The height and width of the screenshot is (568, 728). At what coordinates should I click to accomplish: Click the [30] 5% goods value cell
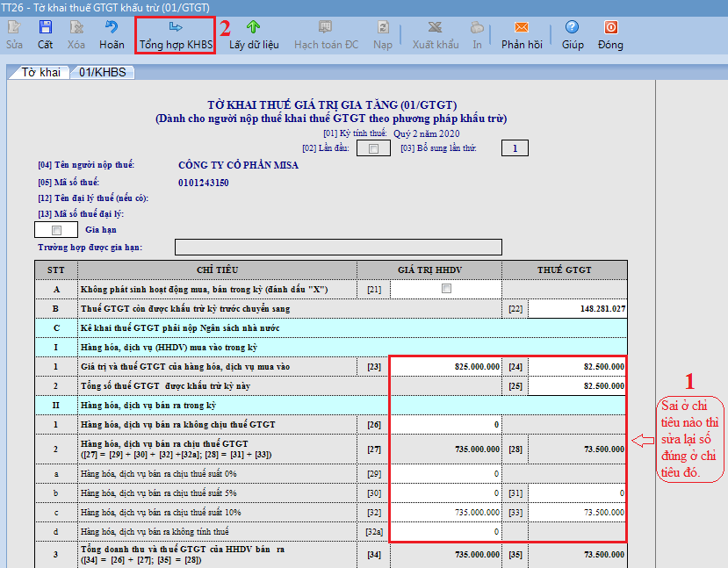click(446, 493)
